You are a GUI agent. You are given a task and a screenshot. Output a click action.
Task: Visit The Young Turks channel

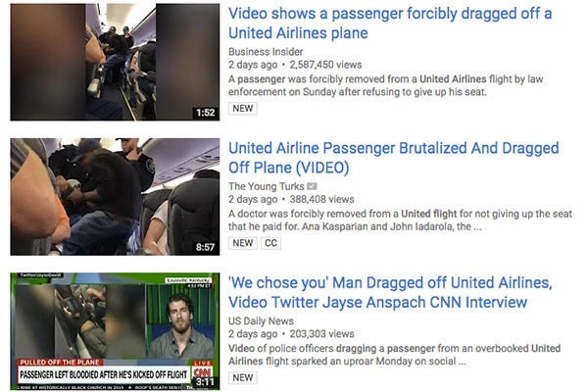pyautogui.click(x=267, y=186)
